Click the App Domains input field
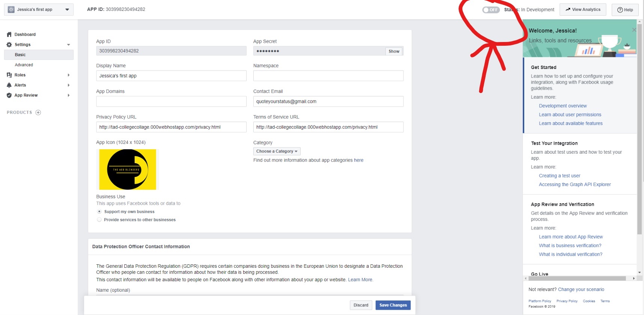 [171, 102]
